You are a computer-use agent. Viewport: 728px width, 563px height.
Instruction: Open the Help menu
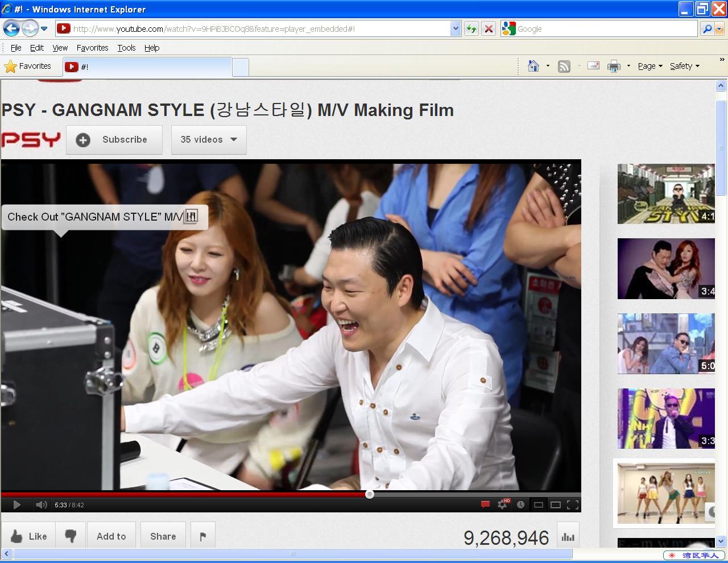152,48
